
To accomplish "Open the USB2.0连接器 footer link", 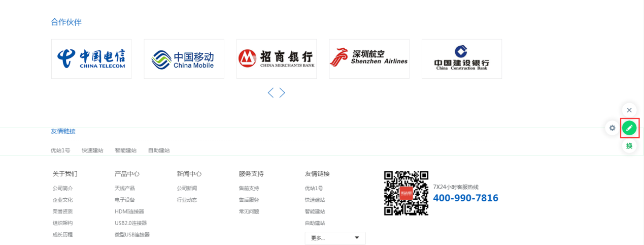I will [131, 223].
